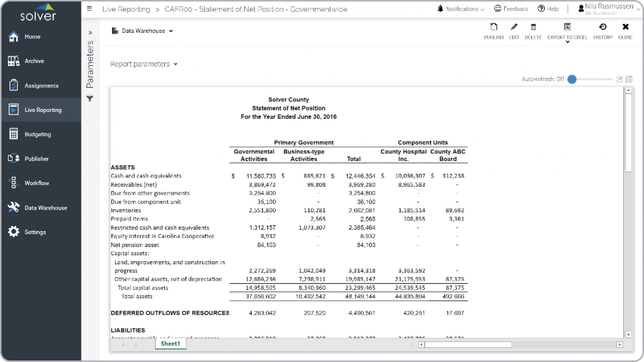Toggle the Auto-refresh switch
644x362 pixels.
[572, 79]
